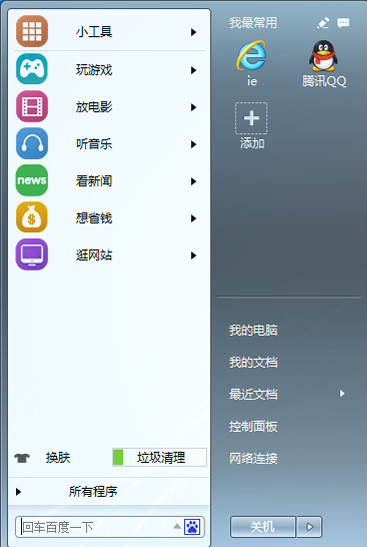Click the 换肤 text link

click(58, 457)
